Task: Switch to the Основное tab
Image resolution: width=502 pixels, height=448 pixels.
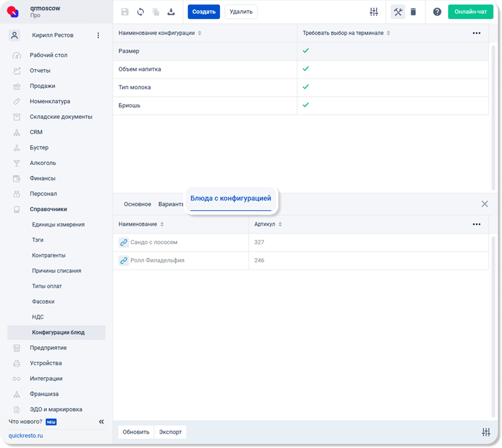Action: [137, 204]
